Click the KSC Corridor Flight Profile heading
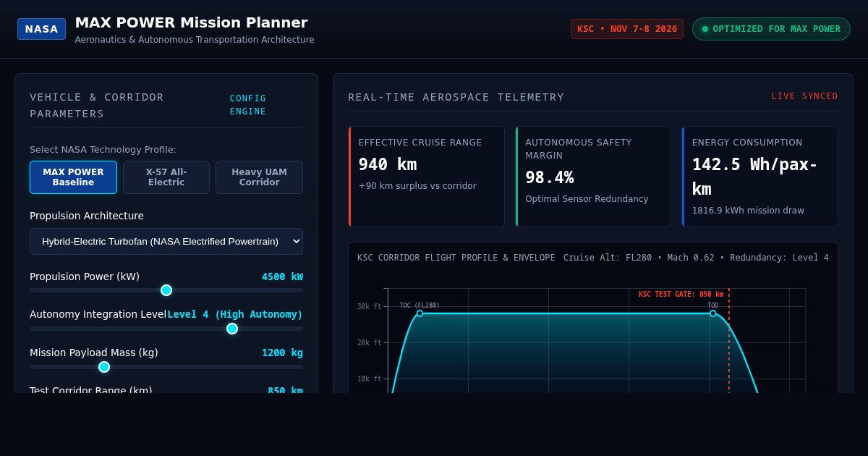The height and width of the screenshot is (456, 868). pyautogui.click(x=456, y=258)
